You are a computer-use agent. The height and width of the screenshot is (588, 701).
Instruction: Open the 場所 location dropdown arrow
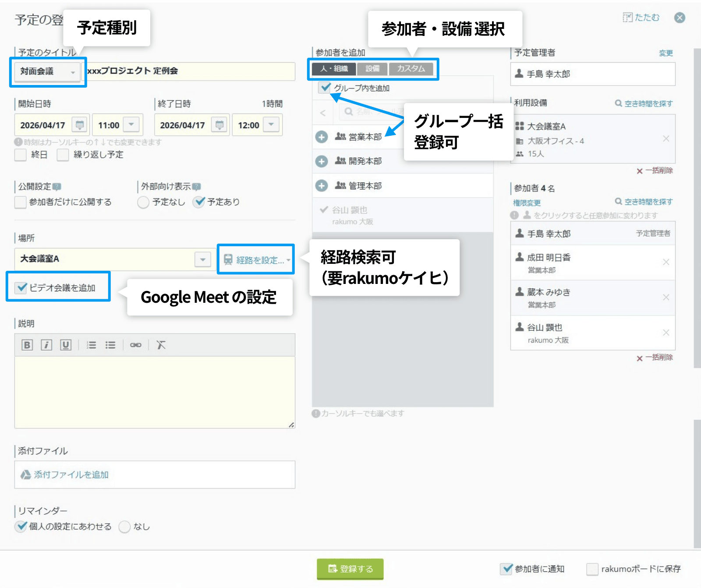tap(202, 259)
